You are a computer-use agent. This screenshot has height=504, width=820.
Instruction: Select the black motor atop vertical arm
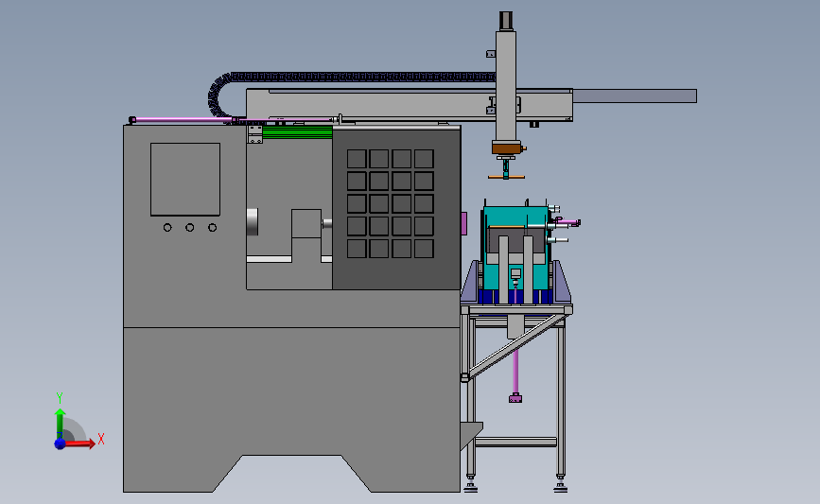[506, 21]
